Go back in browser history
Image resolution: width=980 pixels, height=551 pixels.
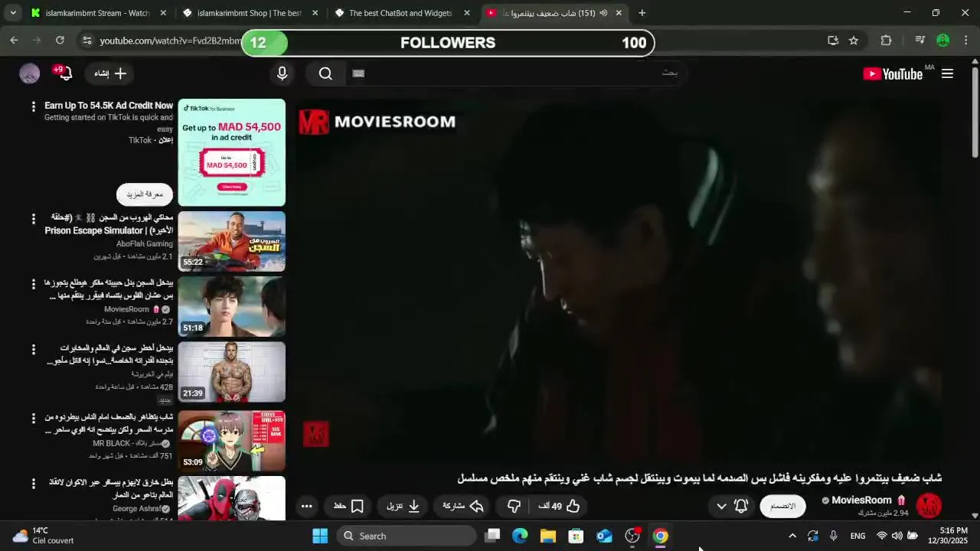(14, 41)
